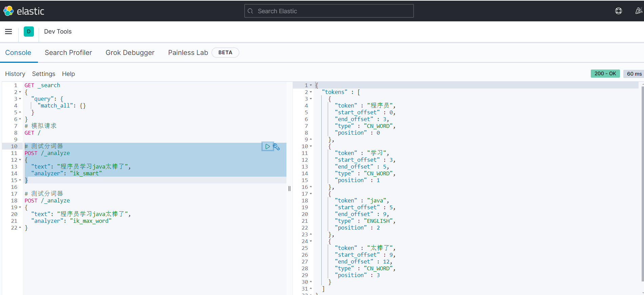Viewport: 644px width, 295px height.
Task: Click the green D space avatar
Action: click(x=29, y=32)
